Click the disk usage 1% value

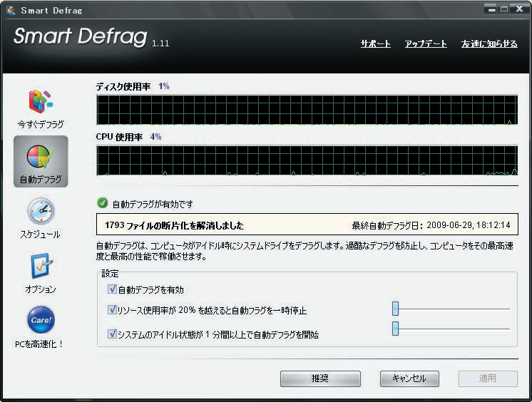coord(164,86)
